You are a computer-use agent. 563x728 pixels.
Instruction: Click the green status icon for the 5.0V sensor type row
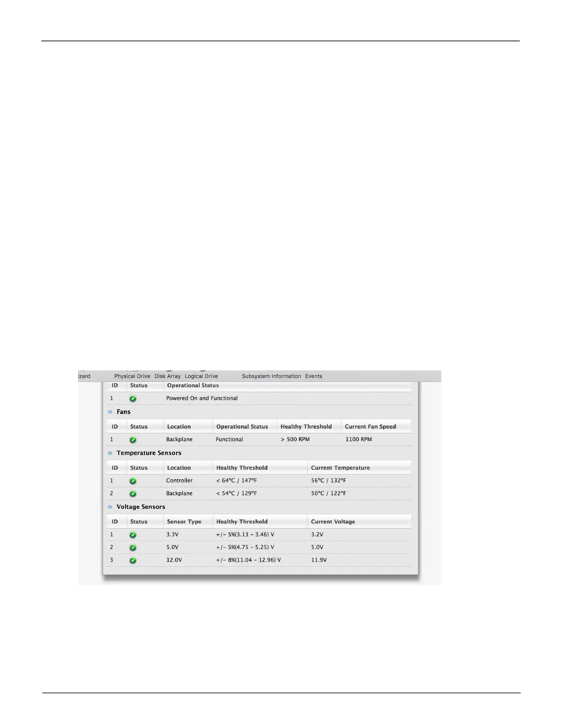point(133,548)
